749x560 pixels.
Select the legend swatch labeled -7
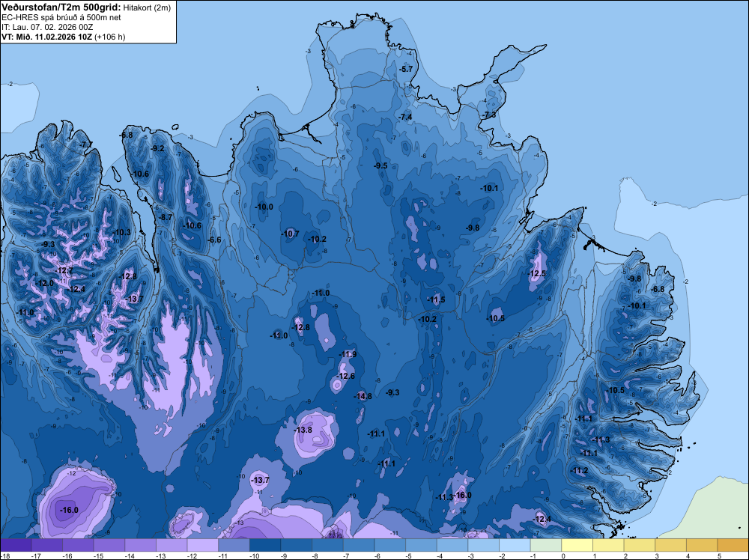[x=359, y=545]
